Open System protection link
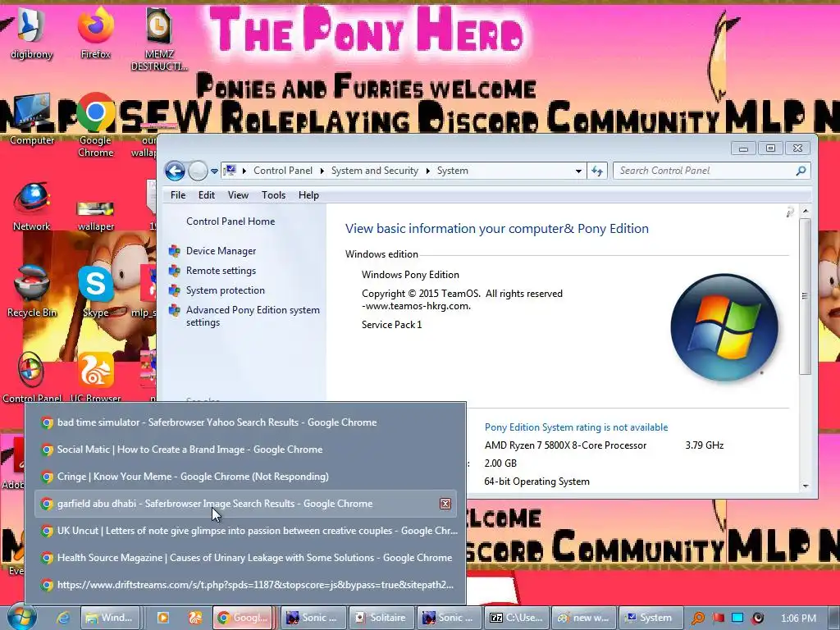The height and width of the screenshot is (630, 840). tap(225, 290)
